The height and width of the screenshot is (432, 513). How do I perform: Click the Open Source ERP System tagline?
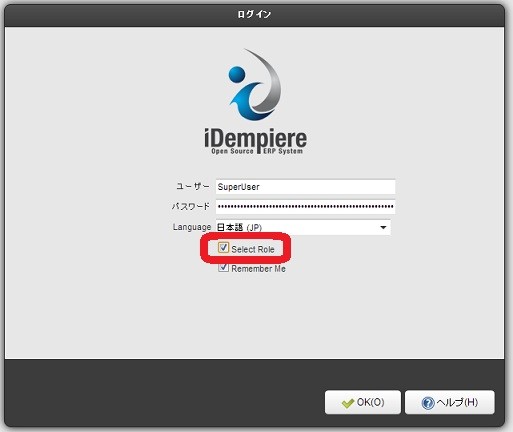click(257, 151)
